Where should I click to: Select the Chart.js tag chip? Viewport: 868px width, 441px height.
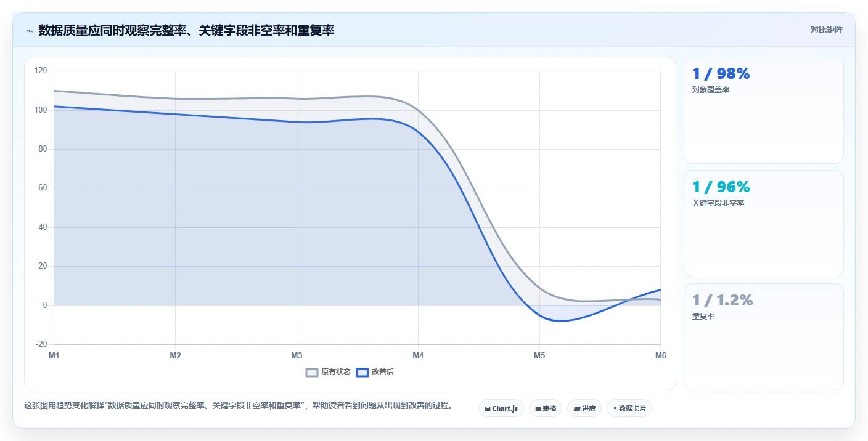(x=501, y=408)
